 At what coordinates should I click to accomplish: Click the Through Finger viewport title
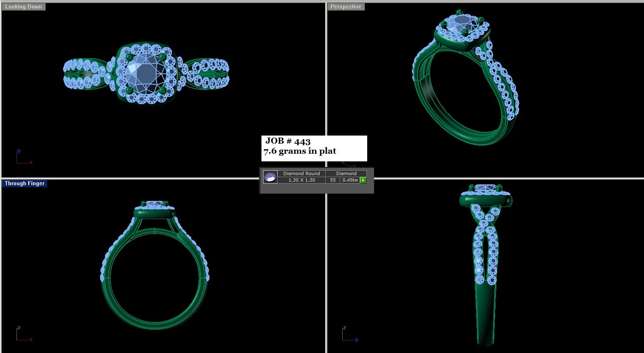(25, 184)
